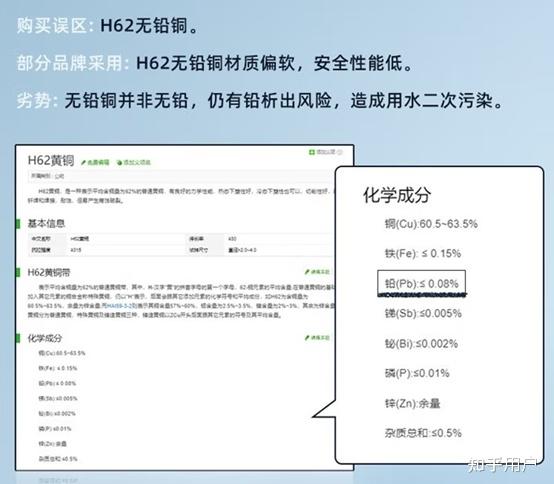Click the small gray icon after the favorites label
The image size is (554, 484).
coord(340,152)
